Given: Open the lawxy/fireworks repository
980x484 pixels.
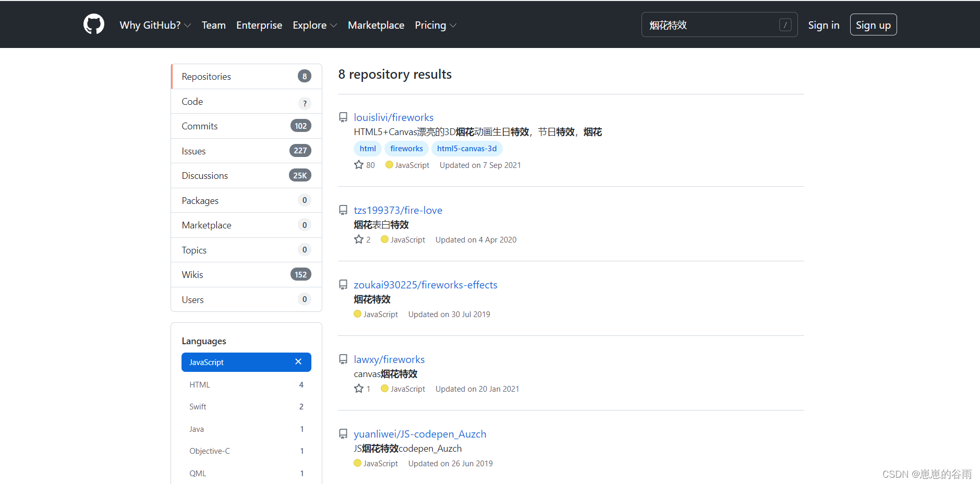Looking at the screenshot, I should coord(389,359).
